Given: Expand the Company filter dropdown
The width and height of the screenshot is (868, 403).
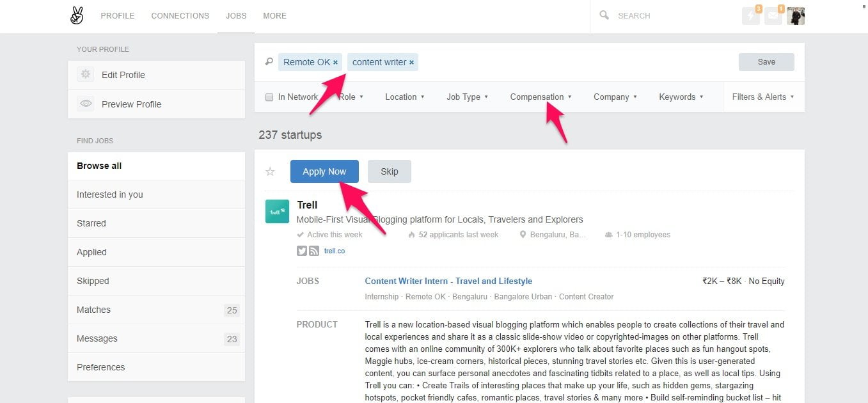Looking at the screenshot, I should [x=615, y=97].
